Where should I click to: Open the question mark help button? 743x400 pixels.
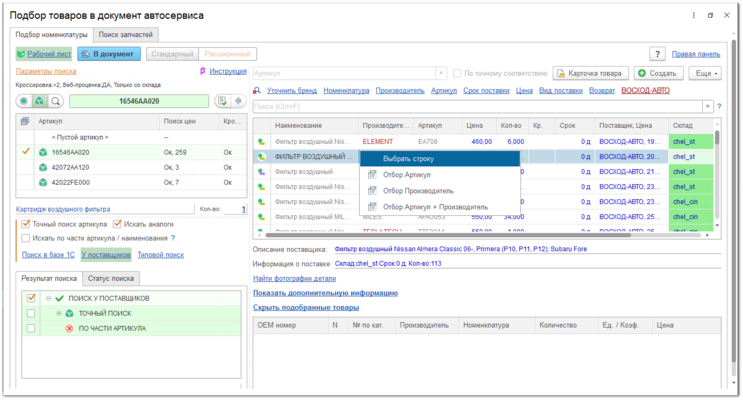point(657,54)
